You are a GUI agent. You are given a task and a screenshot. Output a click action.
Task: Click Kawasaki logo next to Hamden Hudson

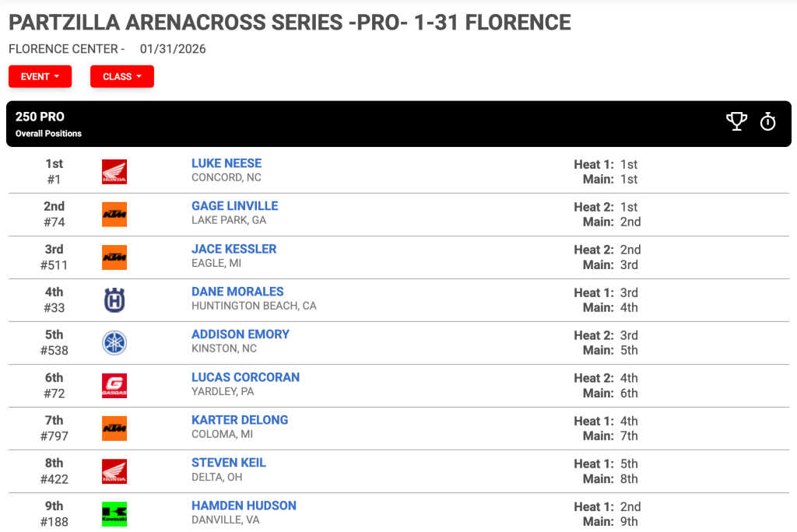click(114, 513)
